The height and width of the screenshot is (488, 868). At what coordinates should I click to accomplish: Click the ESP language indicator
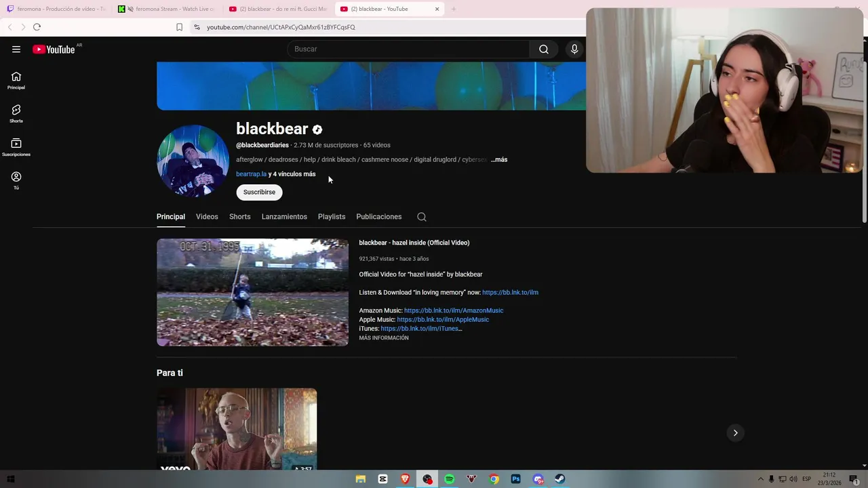point(807,479)
